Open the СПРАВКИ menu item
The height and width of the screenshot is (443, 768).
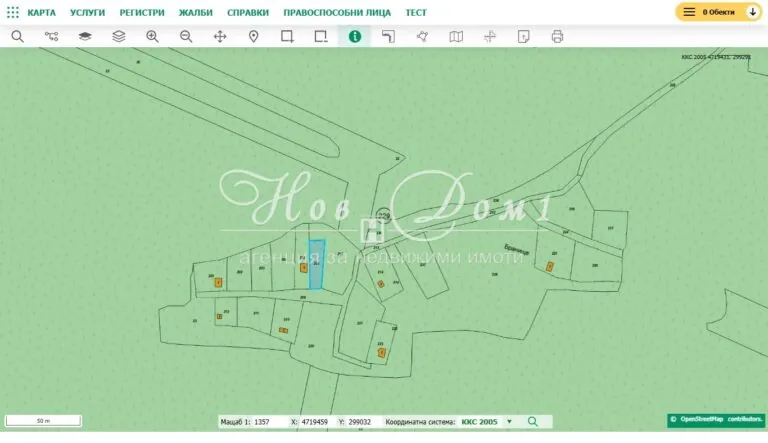(248, 12)
